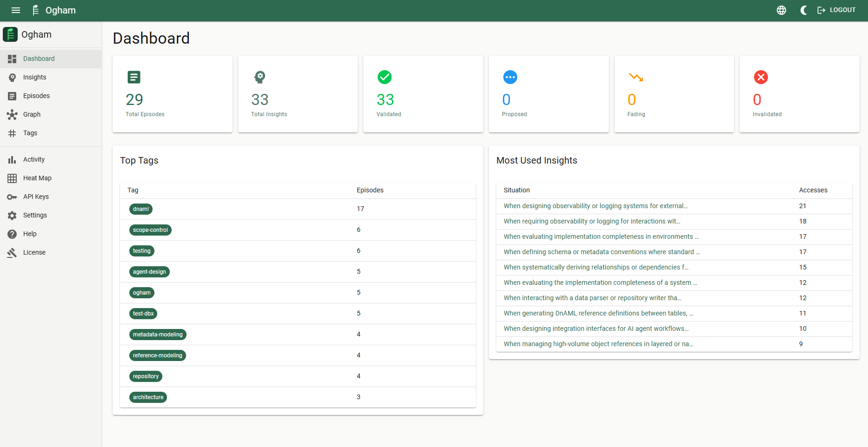Image resolution: width=868 pixels, height=447 pixels.
Task: Click the API Keys key icon
Action: coord(12,197)
